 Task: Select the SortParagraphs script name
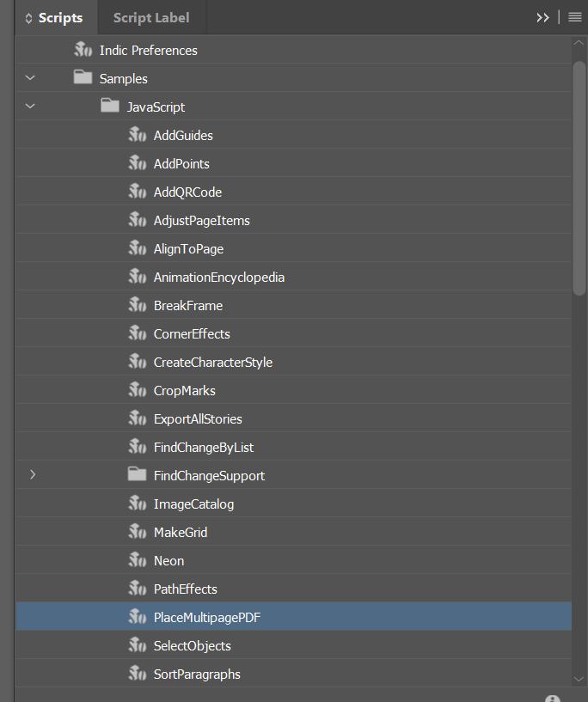tap(197, 674)
